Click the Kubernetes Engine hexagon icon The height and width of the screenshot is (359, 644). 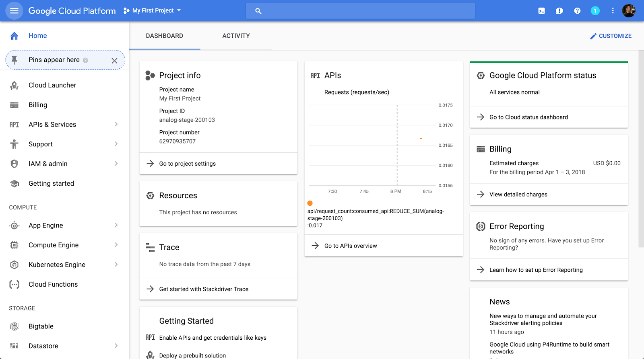click(x=14, y=265)
